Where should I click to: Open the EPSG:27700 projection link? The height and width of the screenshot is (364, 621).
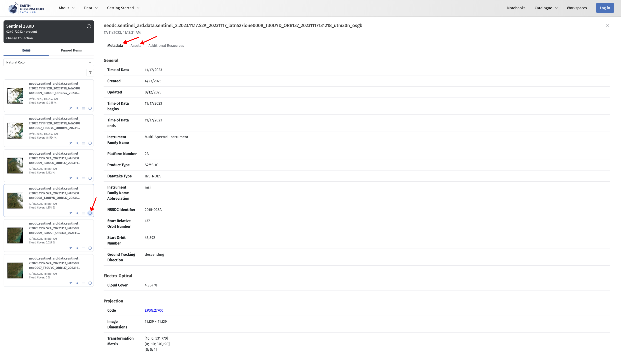click(x=154, y=310)
